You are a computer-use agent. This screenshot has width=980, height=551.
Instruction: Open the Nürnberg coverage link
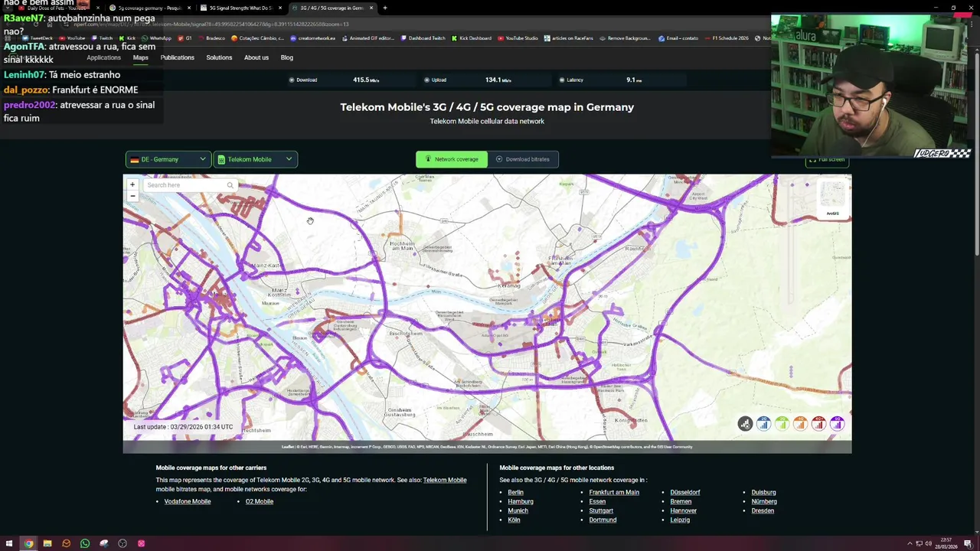click(x=764, y=501)
